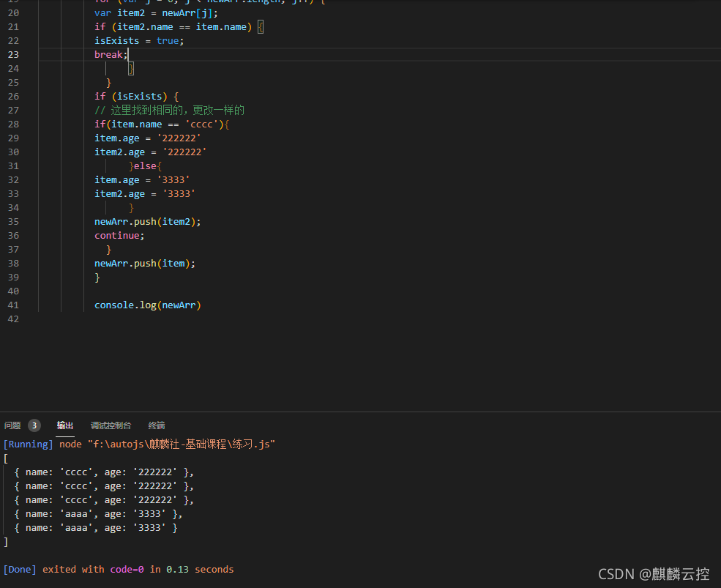Switch to the 终端 terminal tab

[157, 425]
